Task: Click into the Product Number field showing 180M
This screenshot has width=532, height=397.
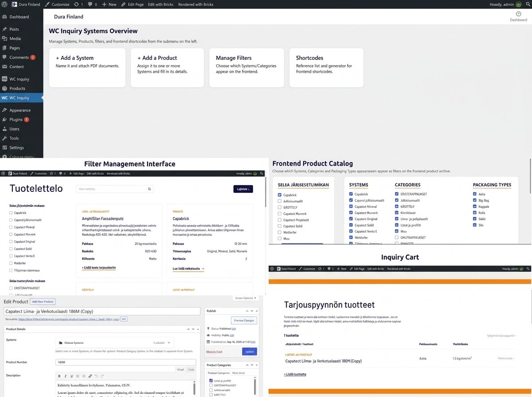Action: pos(126,362)
